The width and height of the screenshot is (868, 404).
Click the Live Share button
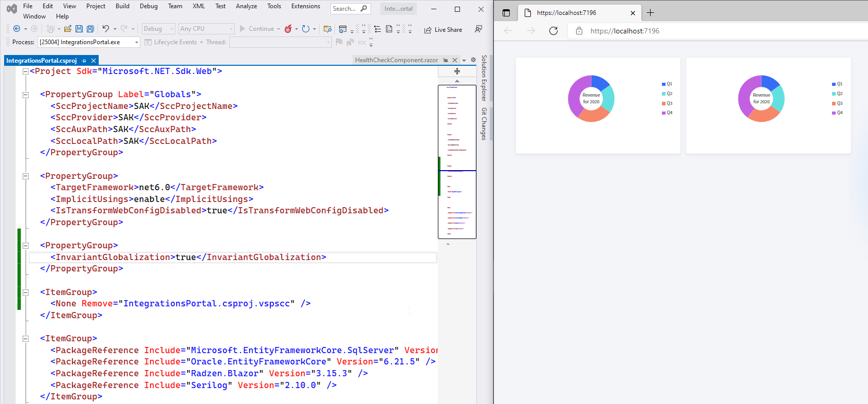pyautogui.click(x=443, y=29)
